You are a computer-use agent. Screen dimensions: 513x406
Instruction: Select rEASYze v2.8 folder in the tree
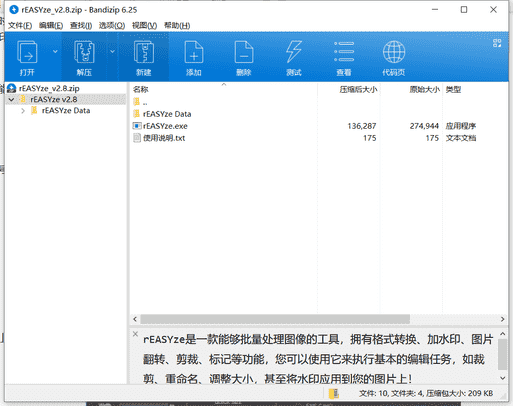[x=54, y=99]
